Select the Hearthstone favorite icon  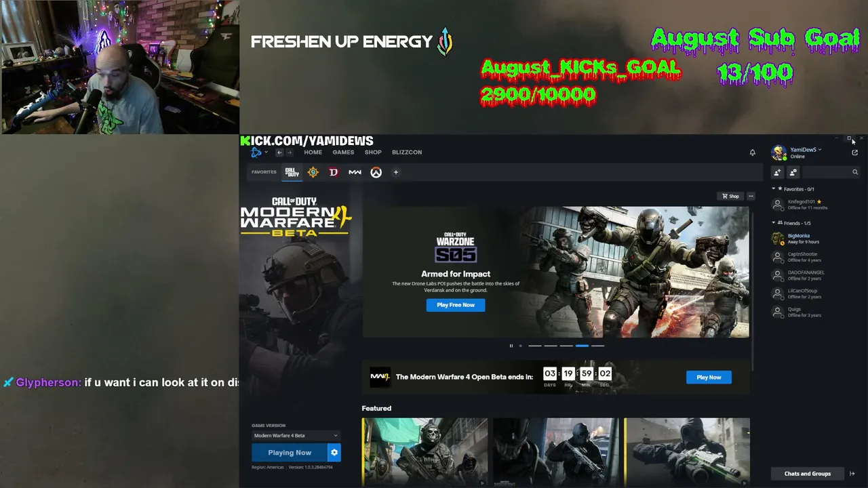(x=313, y=172)
